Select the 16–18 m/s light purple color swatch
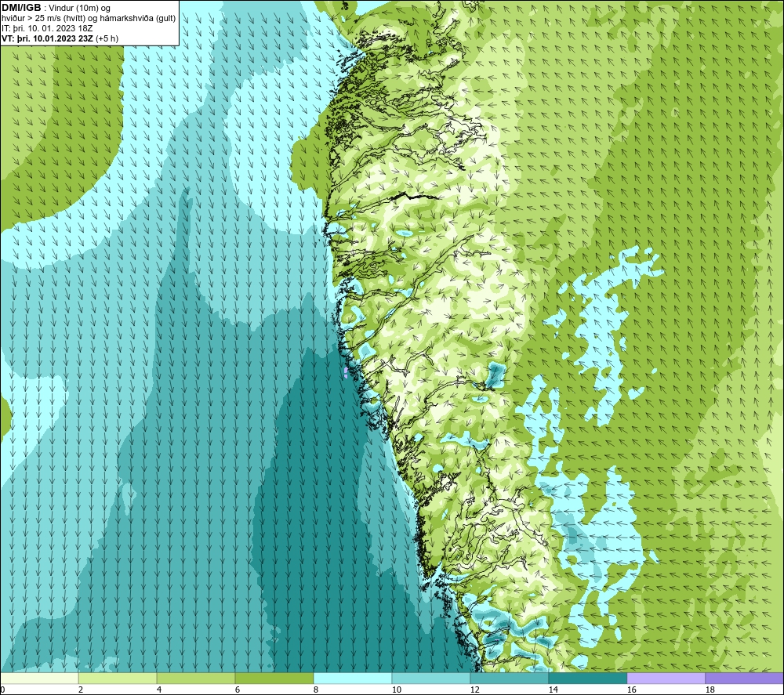Screen dimensions: 784x695 [666, 678]
